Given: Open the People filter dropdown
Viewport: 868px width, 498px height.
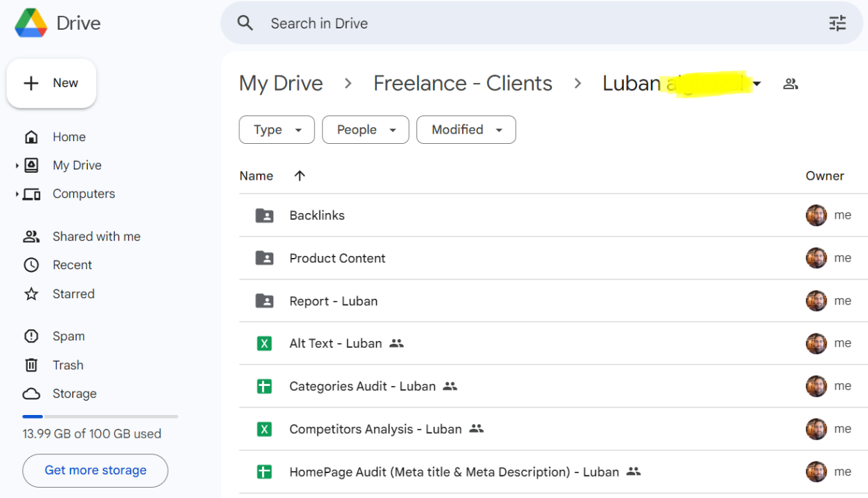Looking at the screenshot, I should point(366,129).
